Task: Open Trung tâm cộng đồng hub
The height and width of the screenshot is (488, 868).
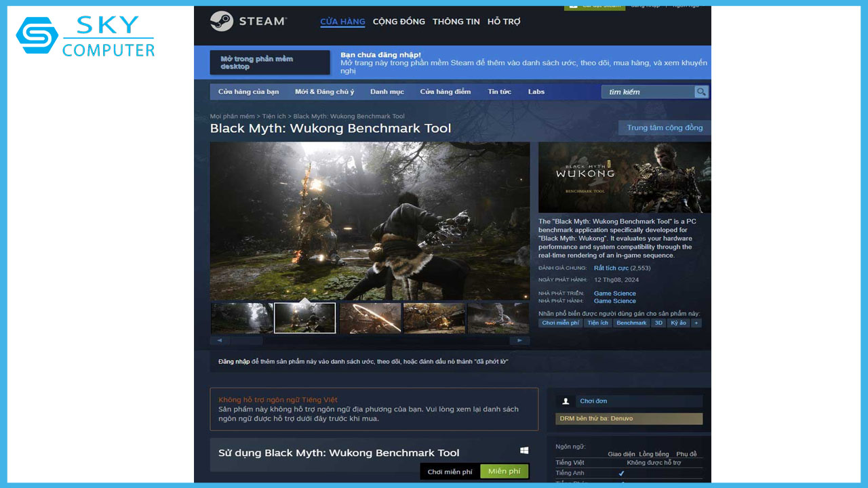Action: pos(665,127)
